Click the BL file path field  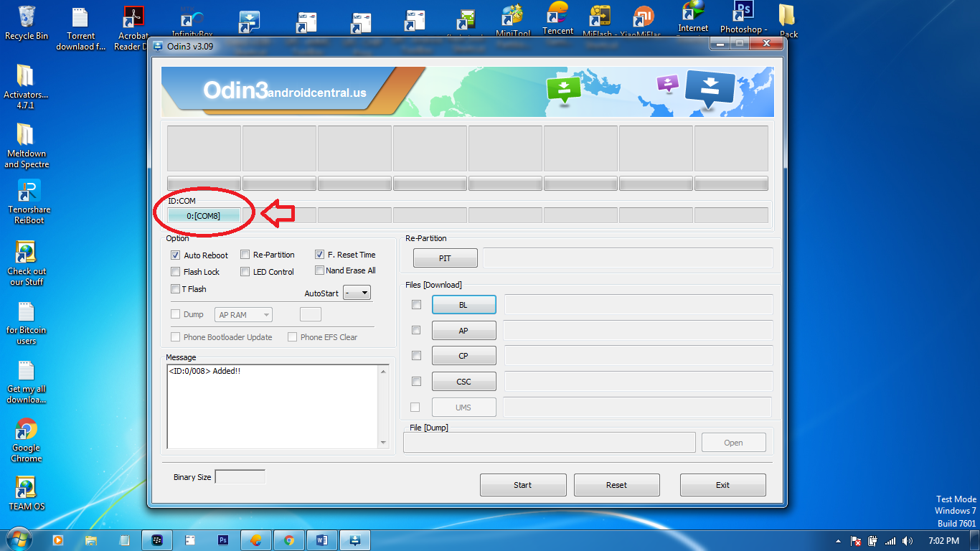(x=639, y=305)
